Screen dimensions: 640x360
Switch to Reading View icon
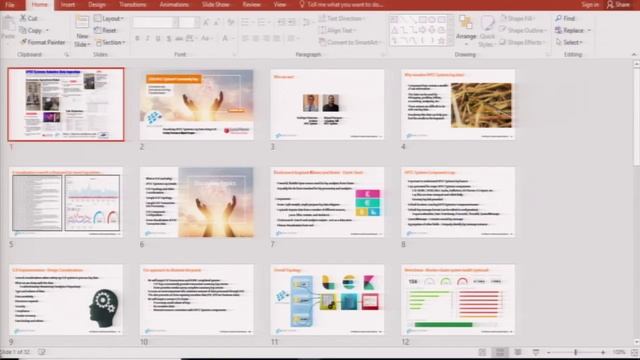518,352
